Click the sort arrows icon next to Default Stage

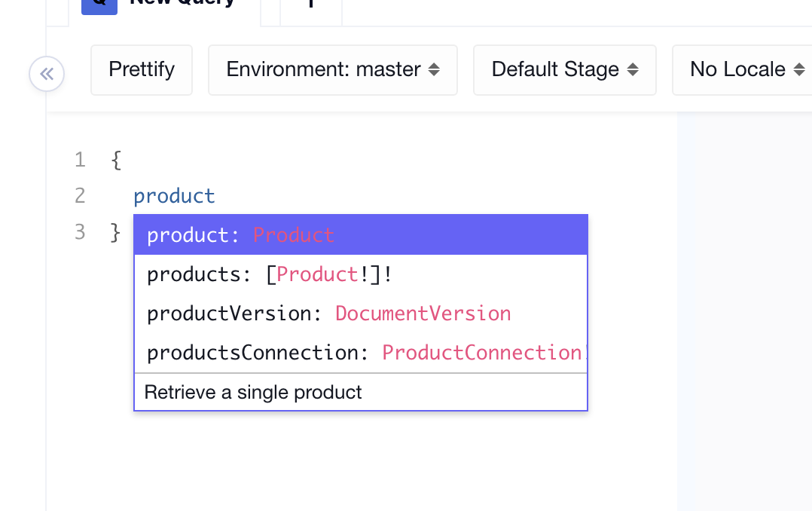[x=633, y=69]
